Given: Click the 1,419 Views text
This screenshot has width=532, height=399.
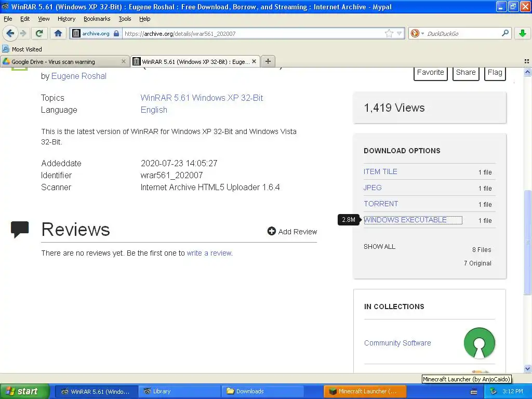Looking at the screenshot, I should point(394,108).
